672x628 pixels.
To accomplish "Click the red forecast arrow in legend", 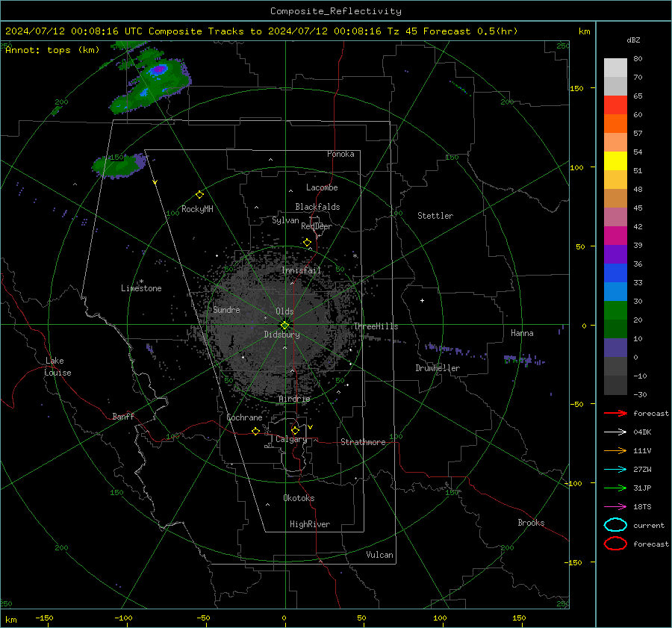I will coord(615,413).
